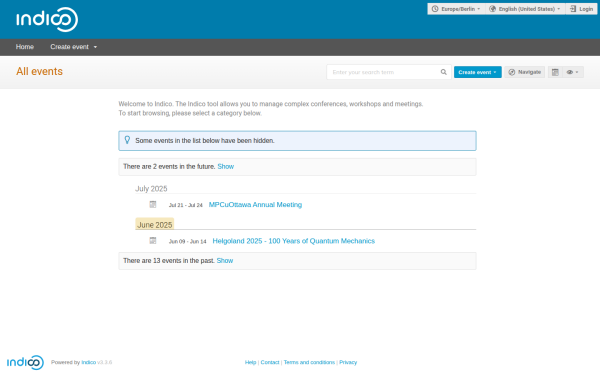The width and height of the screenshot is (600, 375).
Task: Select the July 2025 heading
Action: tap(151, 189)
